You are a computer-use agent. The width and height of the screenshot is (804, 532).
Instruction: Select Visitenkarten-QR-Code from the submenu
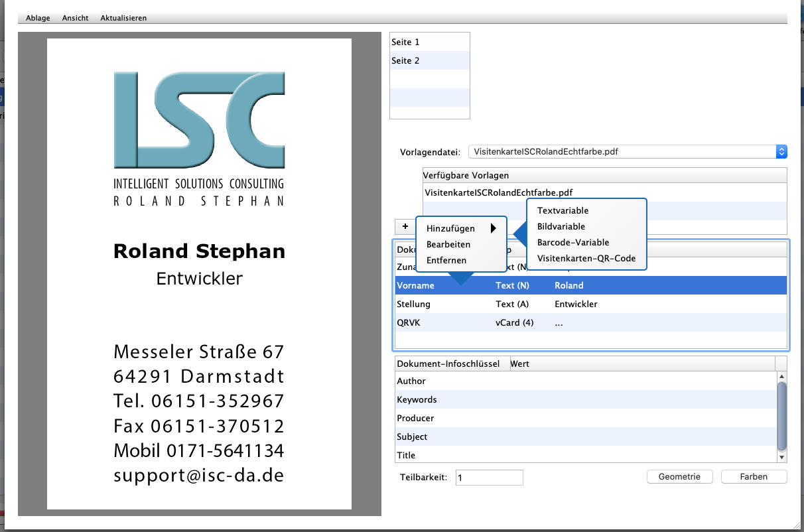point(586,258)
